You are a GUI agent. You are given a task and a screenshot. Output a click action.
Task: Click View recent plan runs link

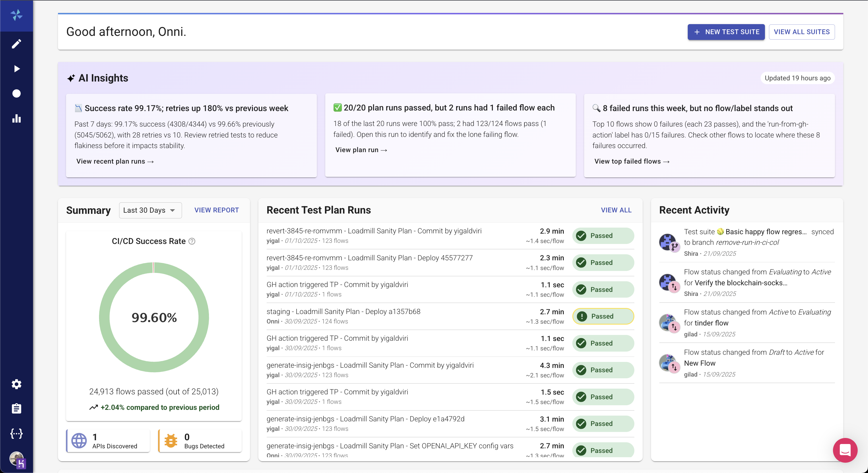point(115,161)
